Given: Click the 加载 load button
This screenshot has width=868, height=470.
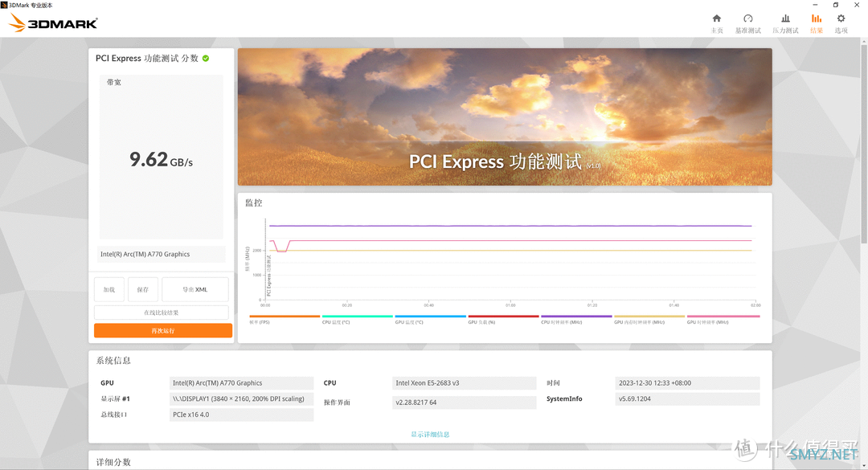Looking at the screenshot, I should [109, 289].
